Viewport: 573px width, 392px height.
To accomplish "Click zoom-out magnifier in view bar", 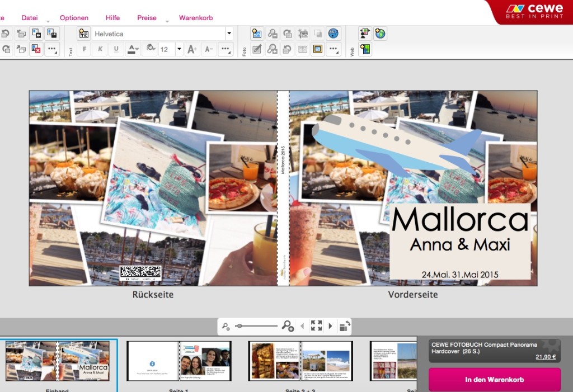I will click(x=226, y=326).
